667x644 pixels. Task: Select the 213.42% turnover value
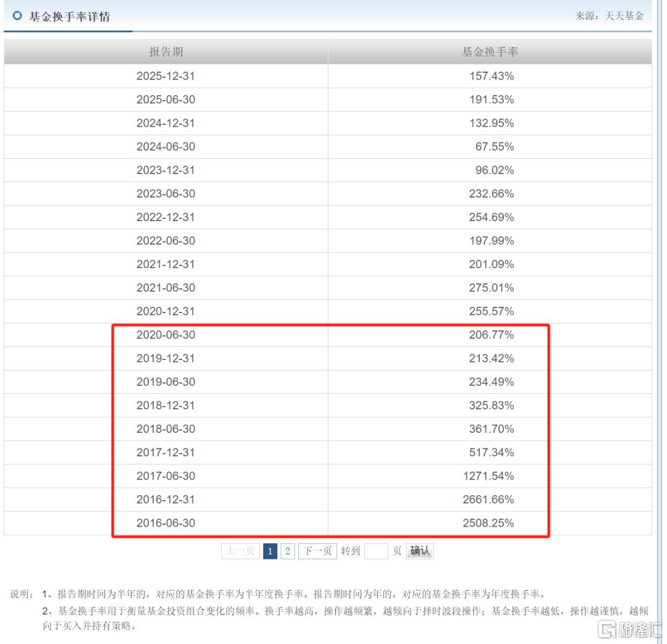pos(492,359)
